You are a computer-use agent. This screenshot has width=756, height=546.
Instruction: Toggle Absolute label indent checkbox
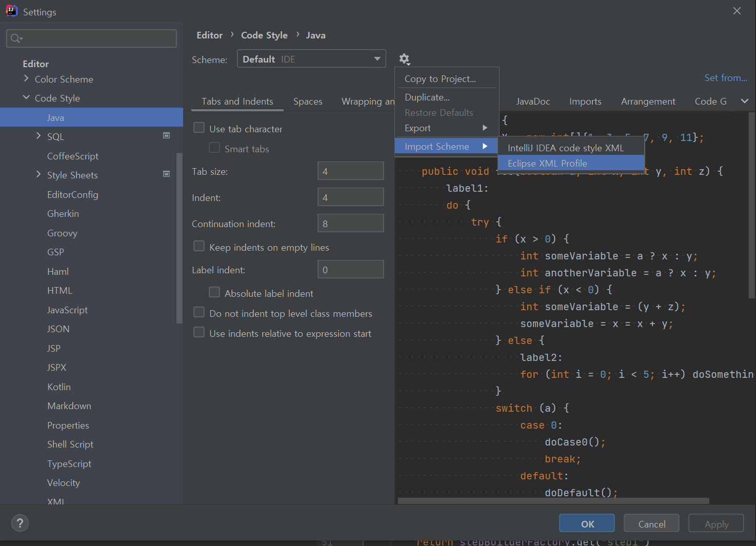(214, 292)
